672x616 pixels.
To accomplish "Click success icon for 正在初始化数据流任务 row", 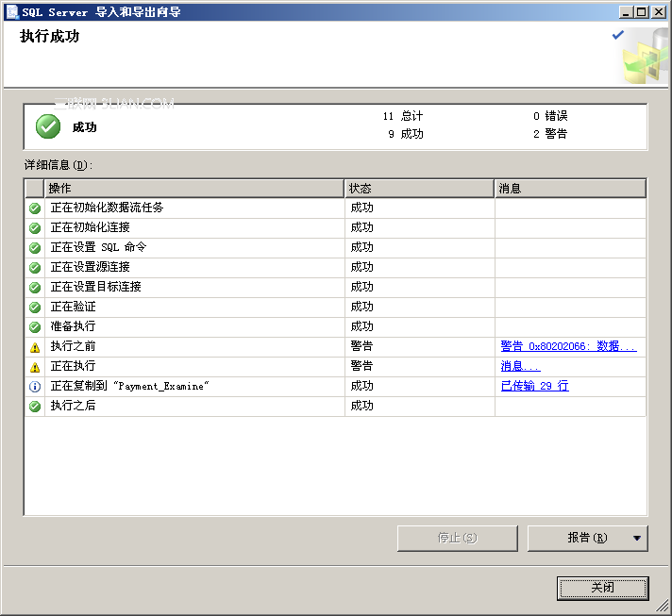I will pyautogui.click(x=35, y=208).
